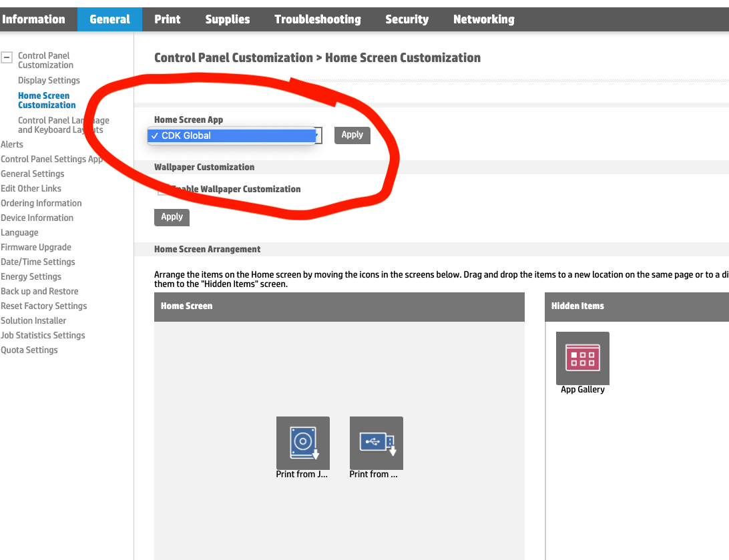Switch to the Supplies tab
The image size is (729, 560).
click(227, 19)
